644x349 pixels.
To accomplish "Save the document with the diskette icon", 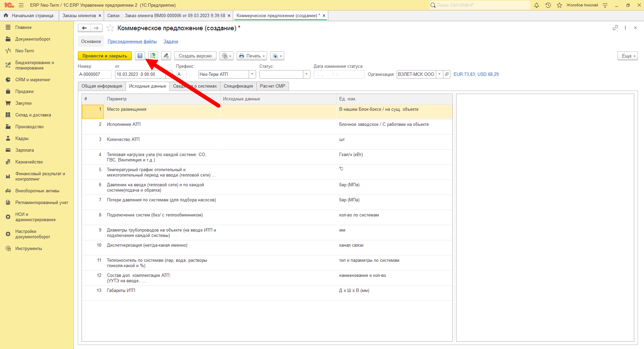I will [x=140, y=56].
